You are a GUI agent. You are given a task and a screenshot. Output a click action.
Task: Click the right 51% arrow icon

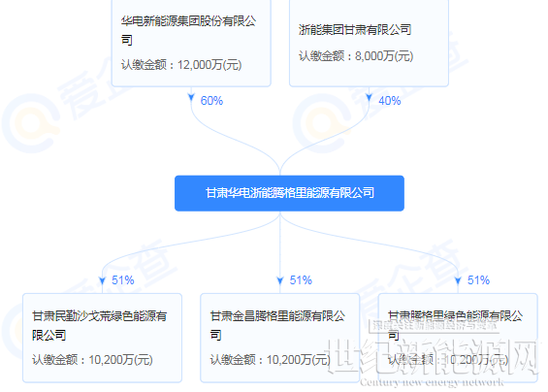pyautogui.click(x=458, y=280)
